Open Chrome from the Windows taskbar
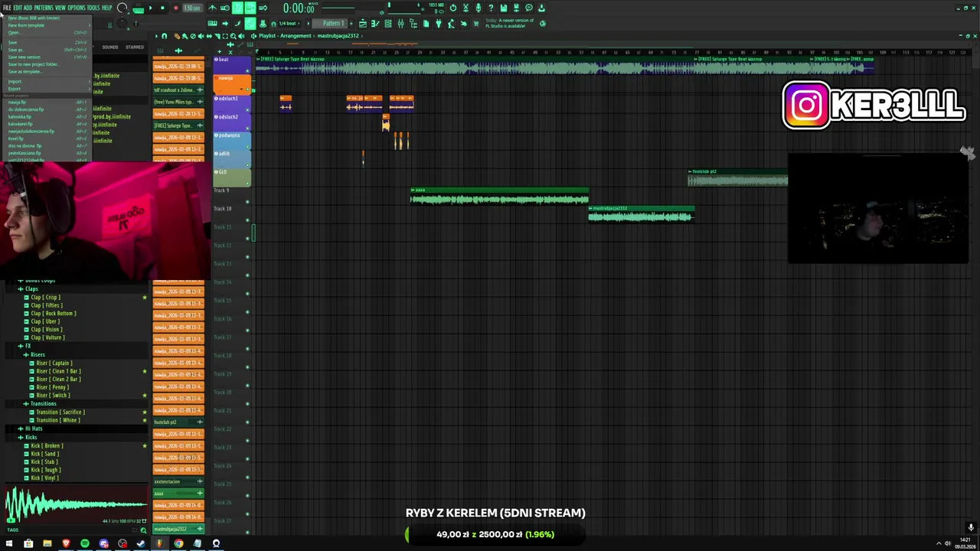Screen dimensions: 980x551 tap(178, 543)
